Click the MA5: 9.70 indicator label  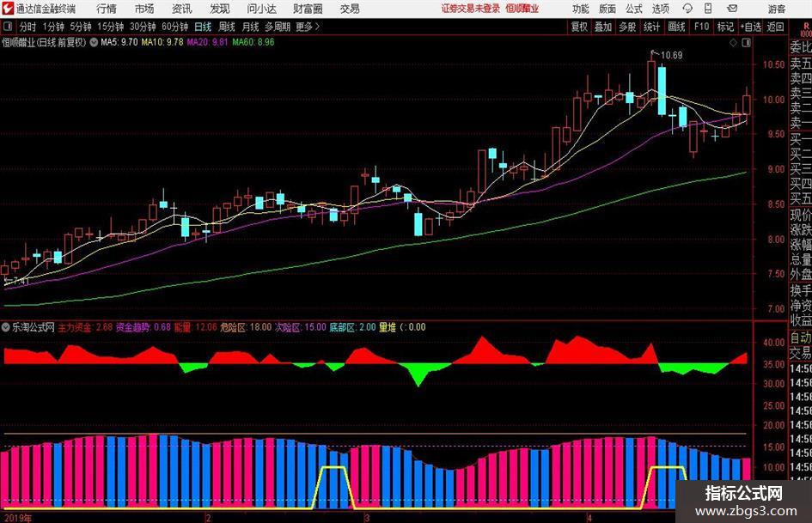(x=119, y=42)
